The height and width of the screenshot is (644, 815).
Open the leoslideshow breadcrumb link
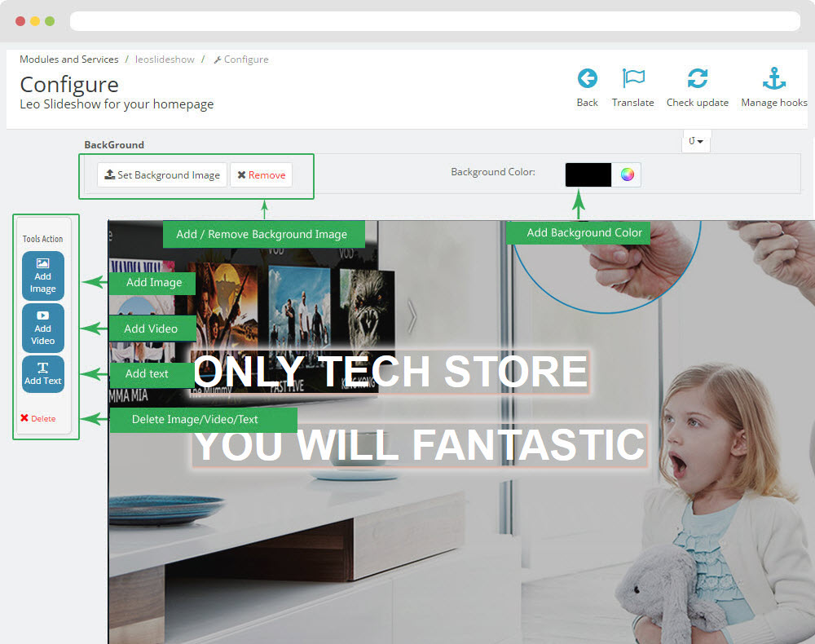point(165,60)
